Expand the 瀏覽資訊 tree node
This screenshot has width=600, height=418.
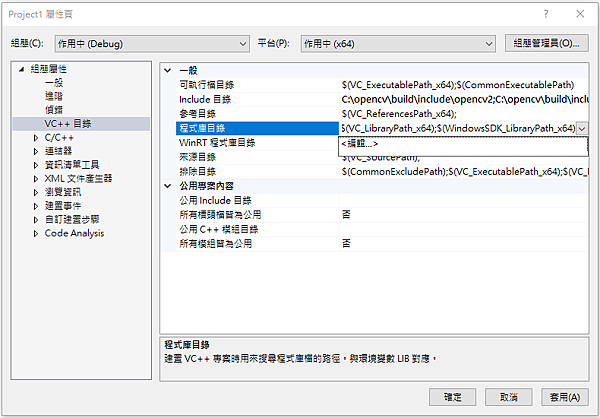[36, 193]
